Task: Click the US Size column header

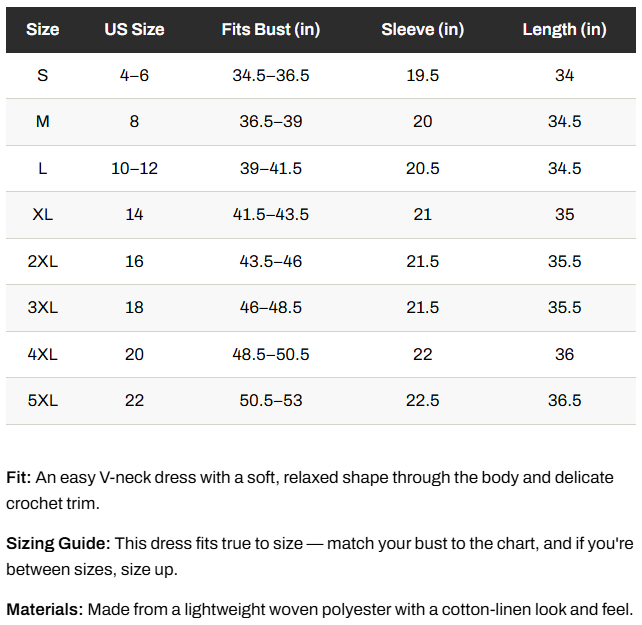Action: coord(134,29)
